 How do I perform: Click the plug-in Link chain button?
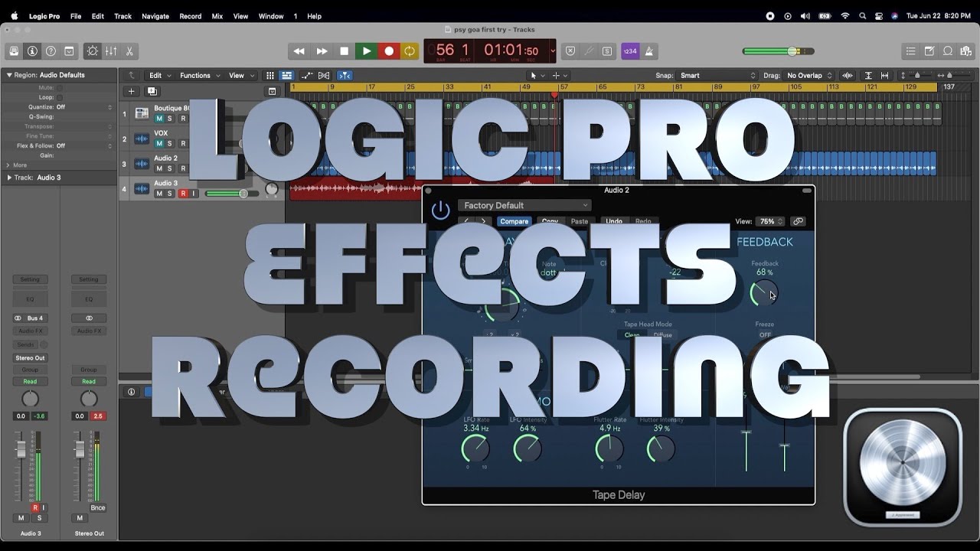click(x=798, y=221)
